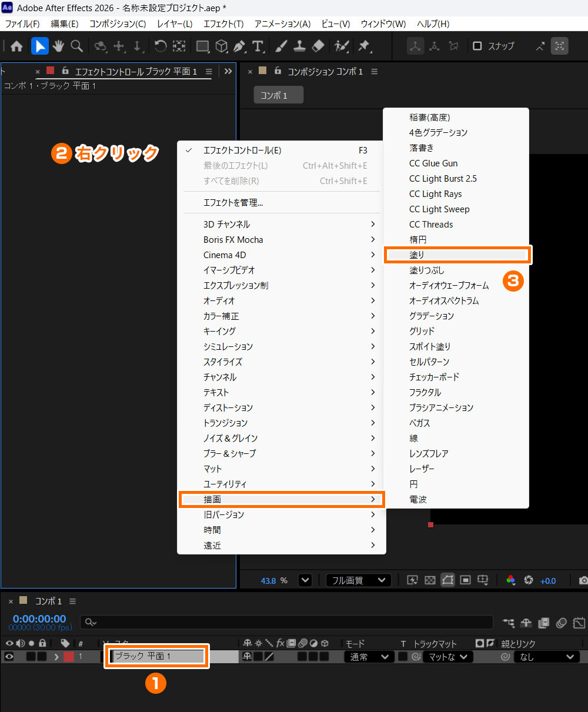Activate the Zoom tool
588x712 pixels.
coord(76,46)
